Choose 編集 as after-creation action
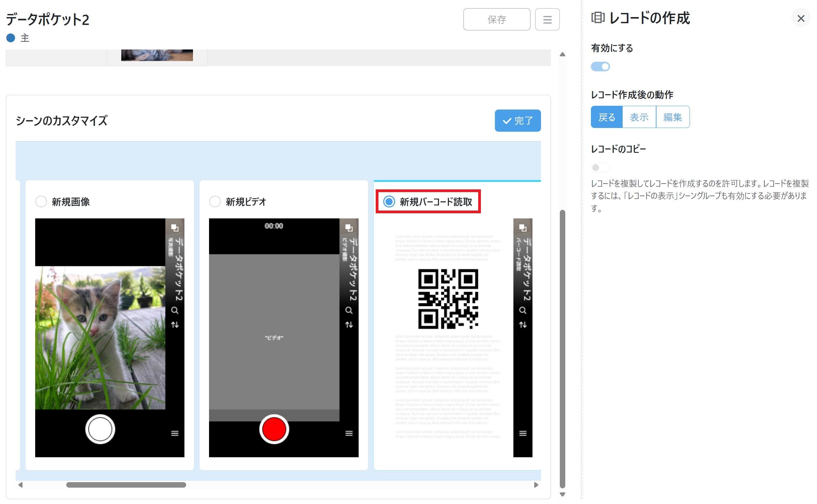 pos(672,117)
